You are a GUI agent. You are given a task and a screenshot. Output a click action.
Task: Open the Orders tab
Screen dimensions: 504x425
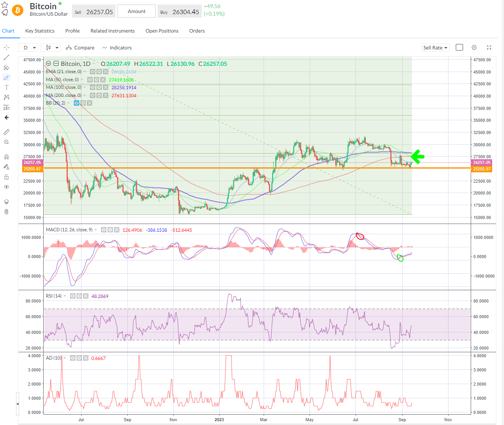(197, 31)
